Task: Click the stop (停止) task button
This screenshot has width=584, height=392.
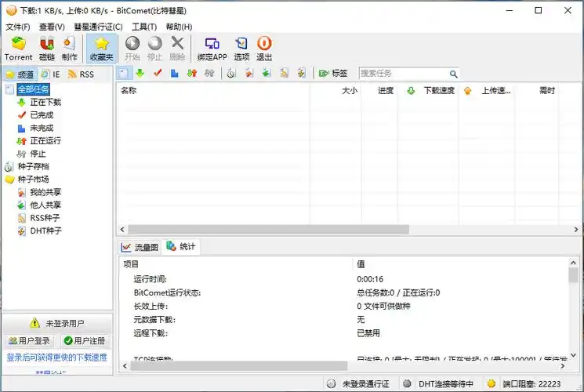Action: pos(155,49)
